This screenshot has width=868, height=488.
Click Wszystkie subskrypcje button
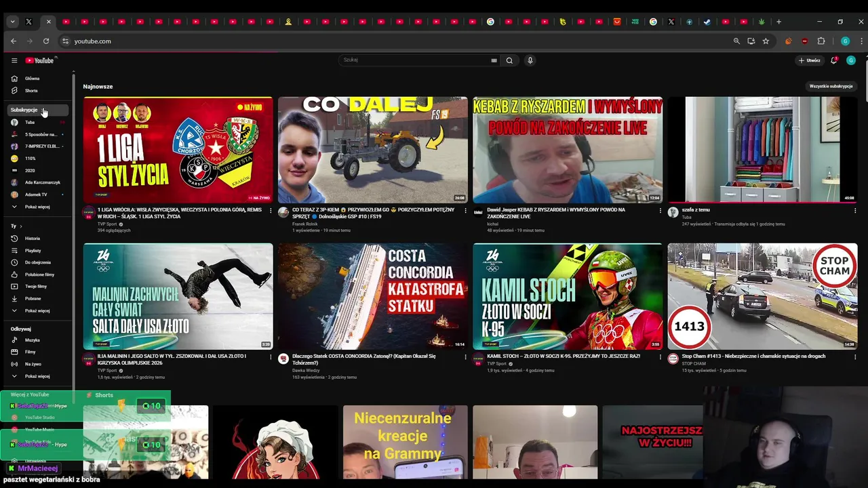tap(831, 87)
